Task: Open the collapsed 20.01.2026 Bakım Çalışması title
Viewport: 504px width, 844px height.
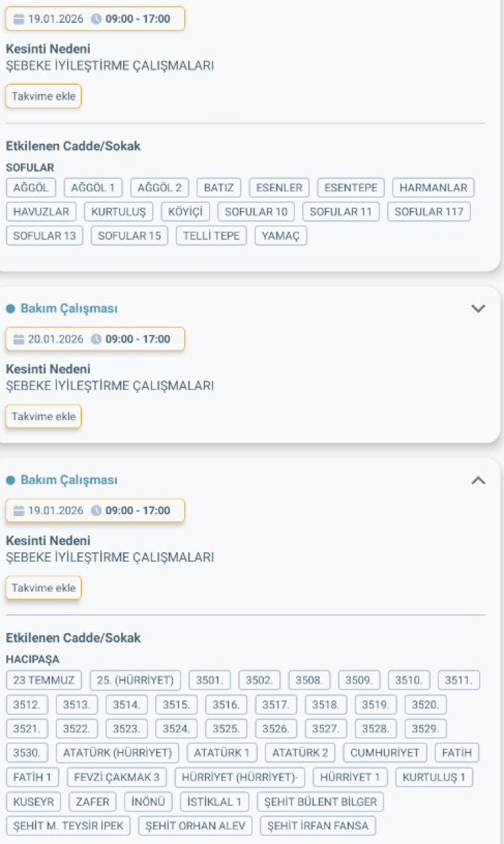Action: tap(69, 308)
